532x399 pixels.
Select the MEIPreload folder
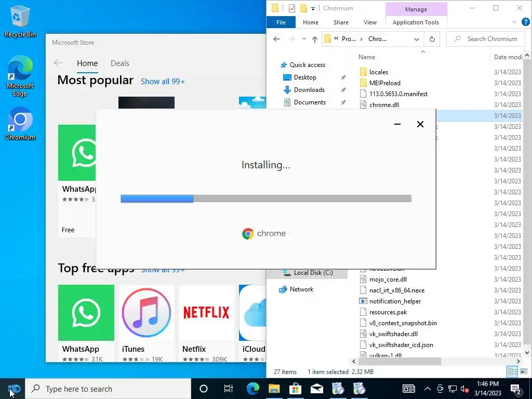pos(384,83)
